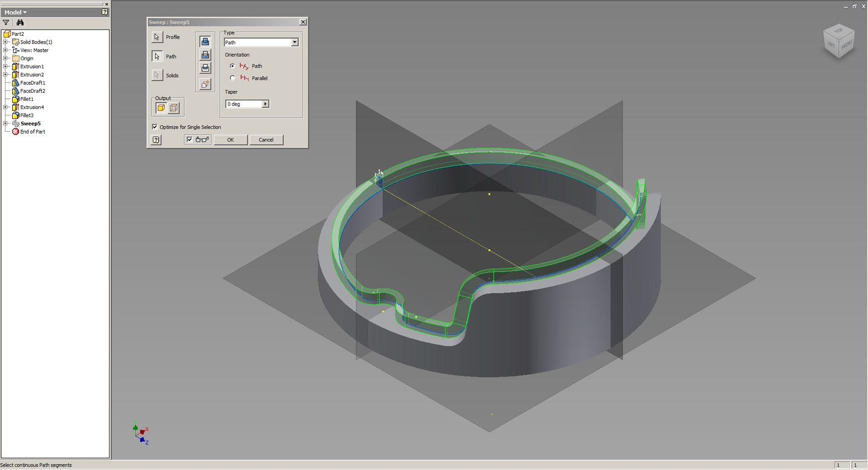Open Sweep dialog help icon
This screenshot has width=868, height=470.
(x=156, y=140)
